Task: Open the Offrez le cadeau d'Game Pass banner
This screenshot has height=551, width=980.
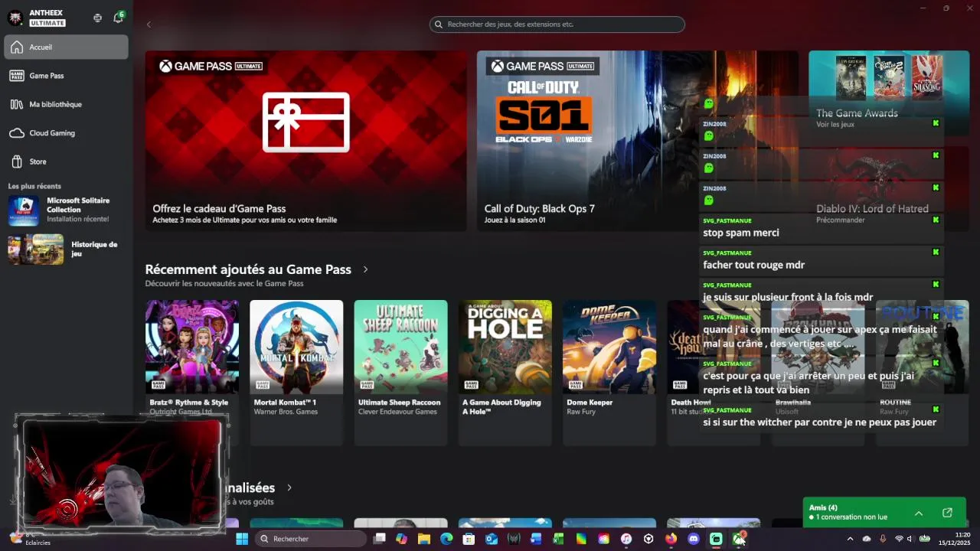Action: point(306,141)
